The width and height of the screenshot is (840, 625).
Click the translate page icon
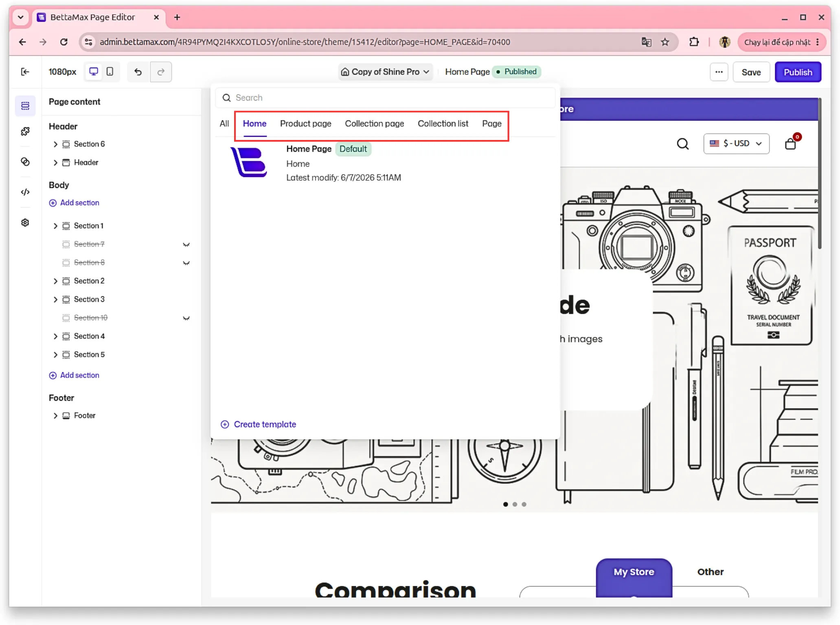[646, 42]
